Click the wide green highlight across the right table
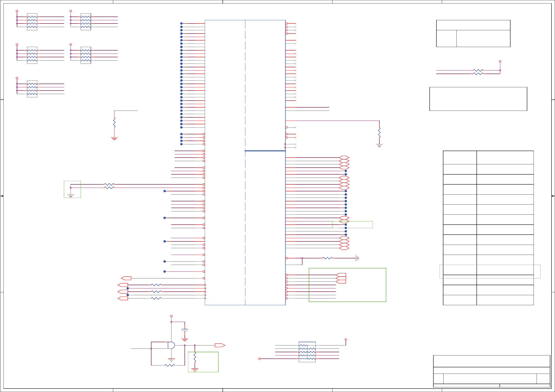Image resolution: width=555 pixels, height=392 pixels. [x=490, y=271]
